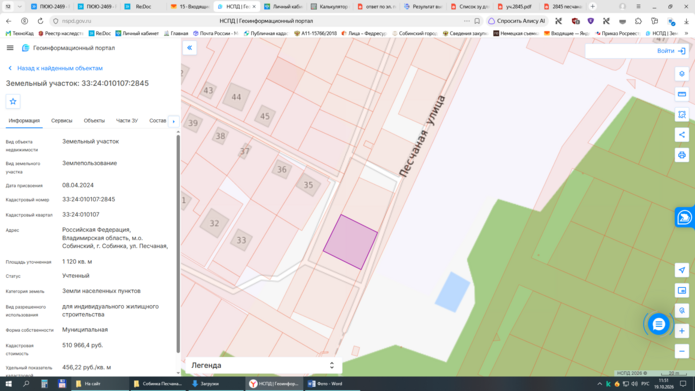This screenshot has height=391, width=695.
Task: Click the cadastral number 33:24:010107:2845 value
Action: (x=89, y=199)
